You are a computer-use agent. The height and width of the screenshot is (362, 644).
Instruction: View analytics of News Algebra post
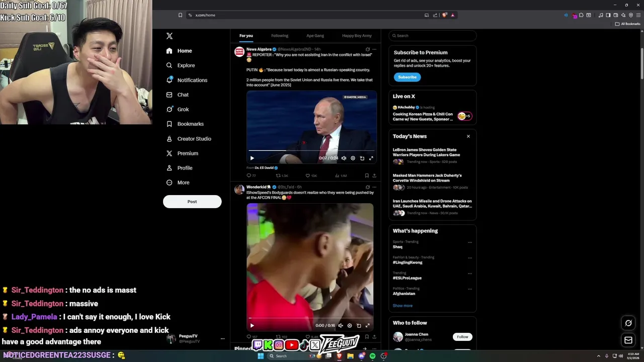pyautogui.click(x=341, y=175)
